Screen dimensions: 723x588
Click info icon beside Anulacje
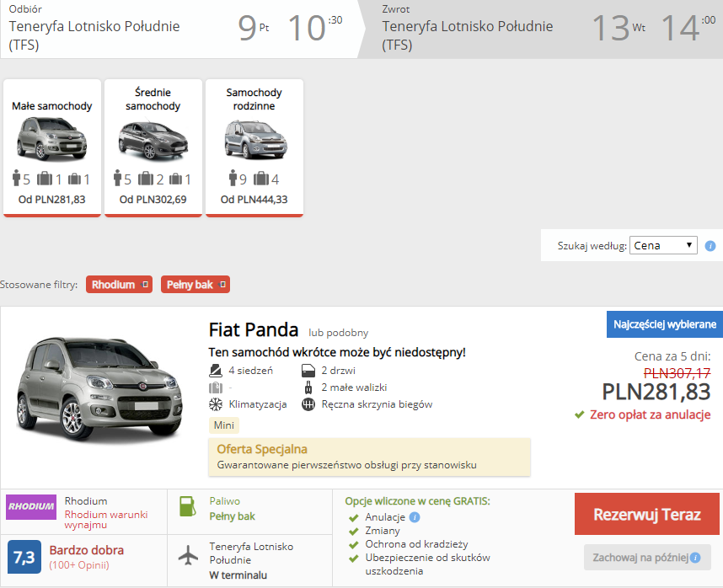click(415, 517)
